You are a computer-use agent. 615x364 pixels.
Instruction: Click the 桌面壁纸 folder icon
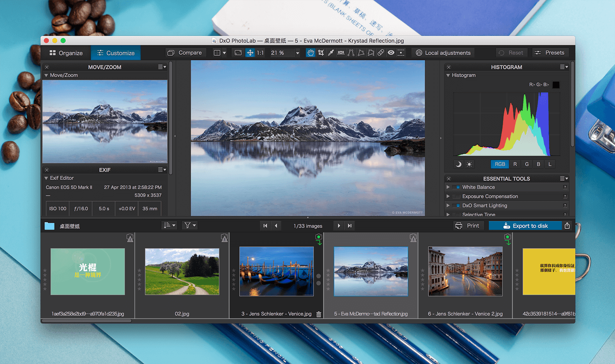[x=50, y=226]
